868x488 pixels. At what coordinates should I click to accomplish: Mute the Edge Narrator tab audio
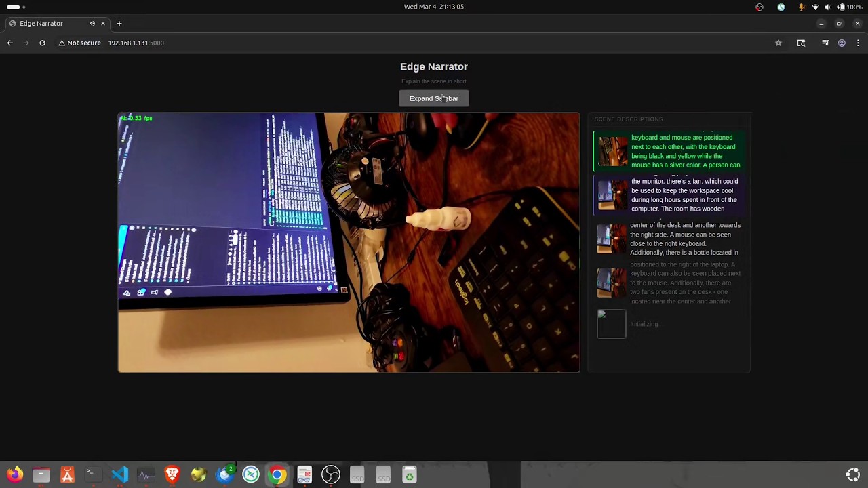point(92,24)
